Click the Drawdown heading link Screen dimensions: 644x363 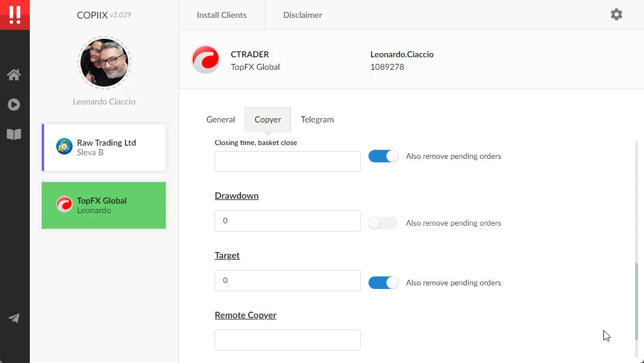click(x=237, y=196)
